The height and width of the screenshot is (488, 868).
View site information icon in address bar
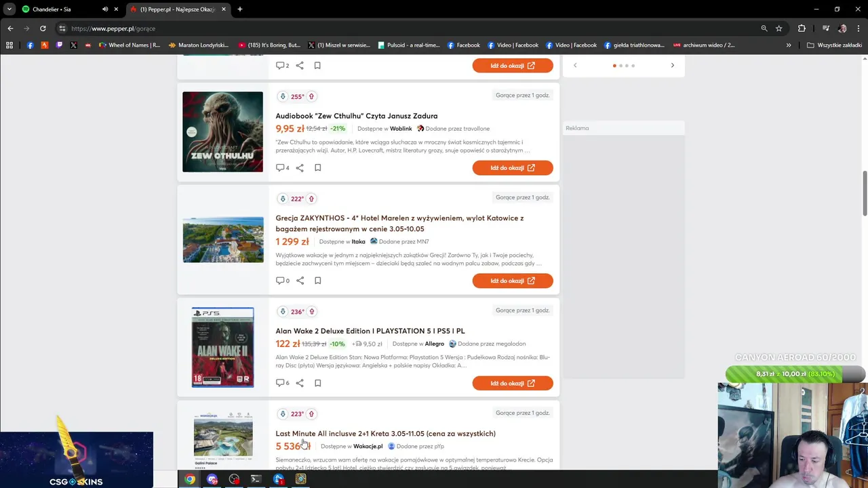point(62,28)
